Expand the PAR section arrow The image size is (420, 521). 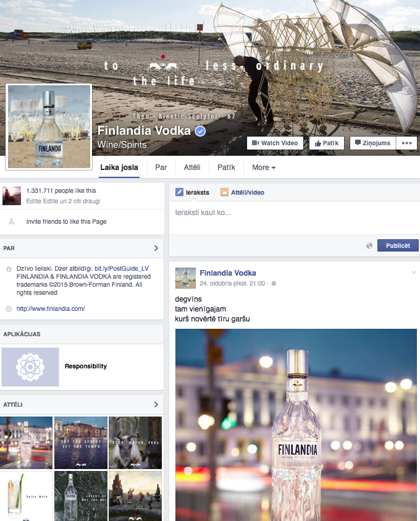coord(156,248)
